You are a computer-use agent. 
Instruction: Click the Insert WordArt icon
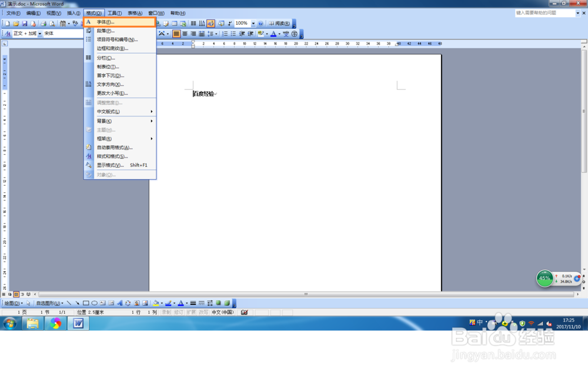(x=119, y=303)
